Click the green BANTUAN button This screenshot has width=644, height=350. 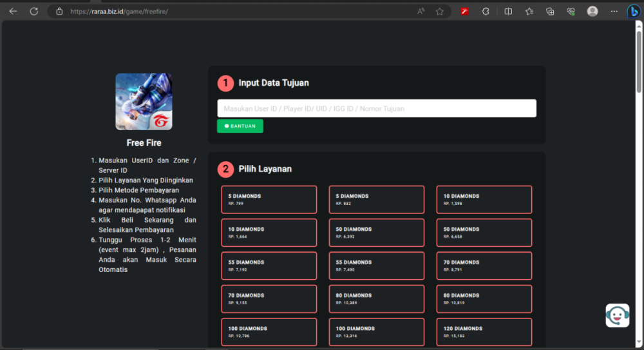240,126
